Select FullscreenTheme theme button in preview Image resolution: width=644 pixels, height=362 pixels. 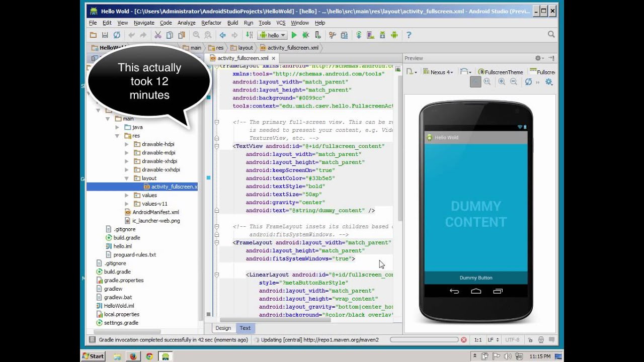click(501, 72)
